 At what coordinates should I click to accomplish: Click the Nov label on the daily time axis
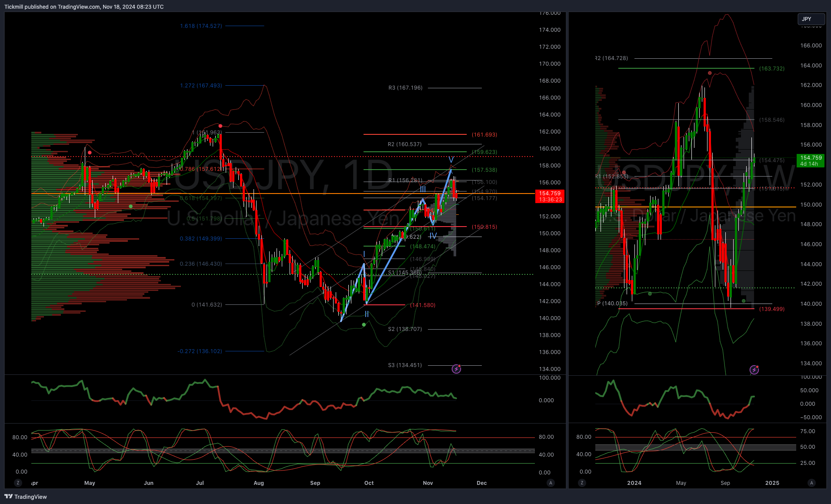coord(428,483)
